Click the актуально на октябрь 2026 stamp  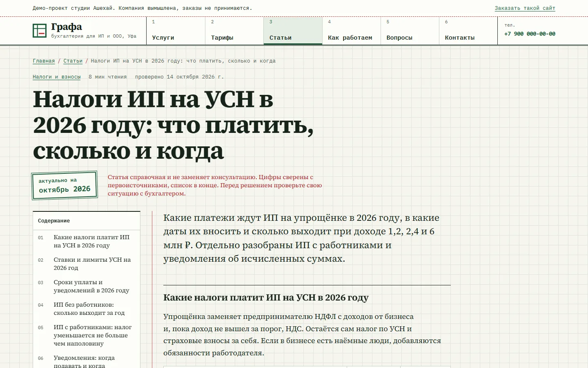(65, 185)
